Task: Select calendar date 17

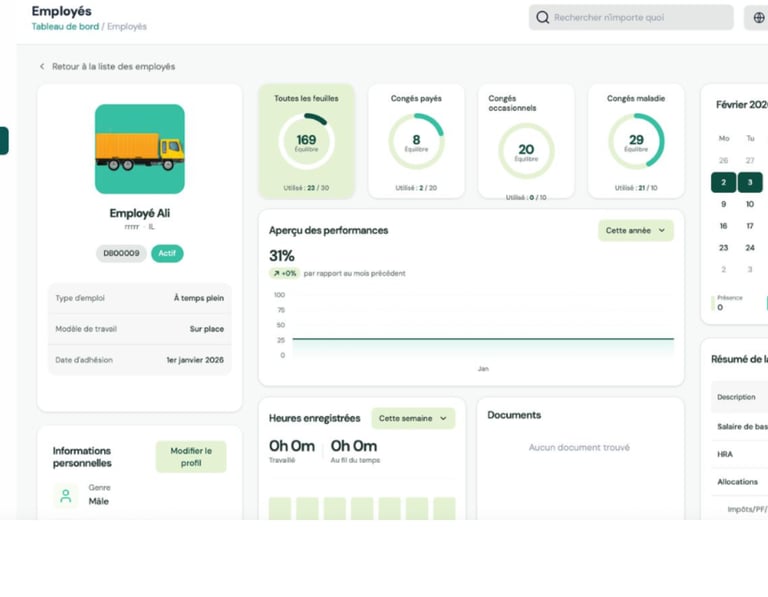Action: coord(750,226)
